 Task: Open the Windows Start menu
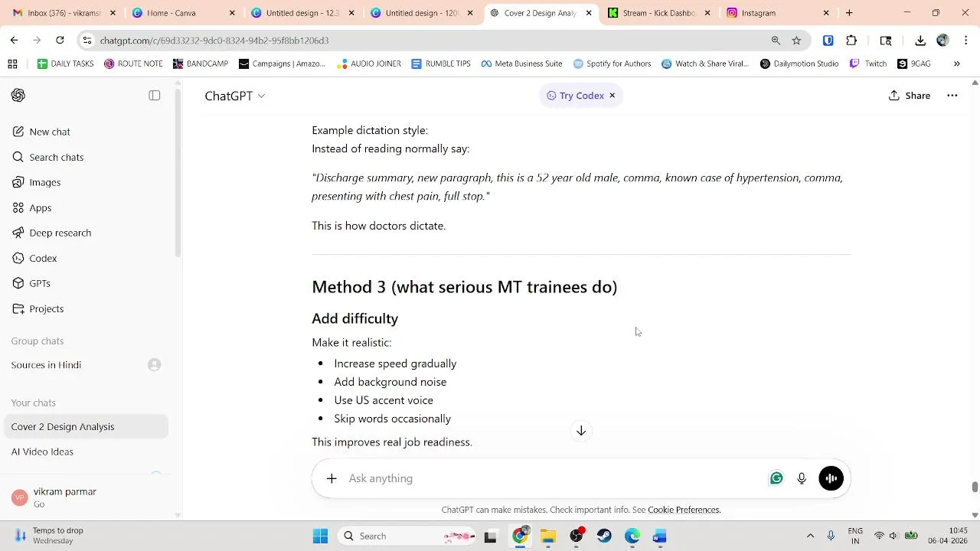(320, 536)
